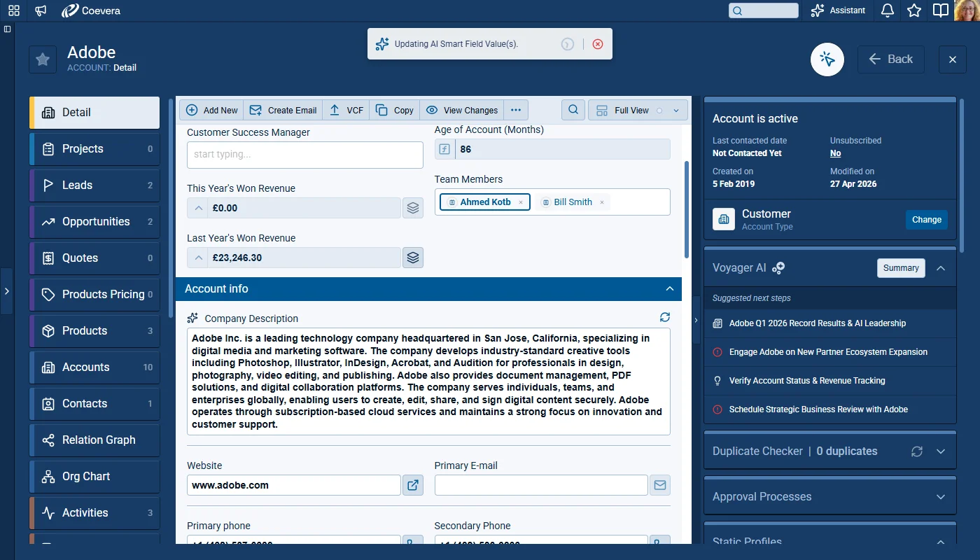This screenshot has height=560, width=980.
Task: Open the more options ellipsis menu
Action: tap(516, 110)
